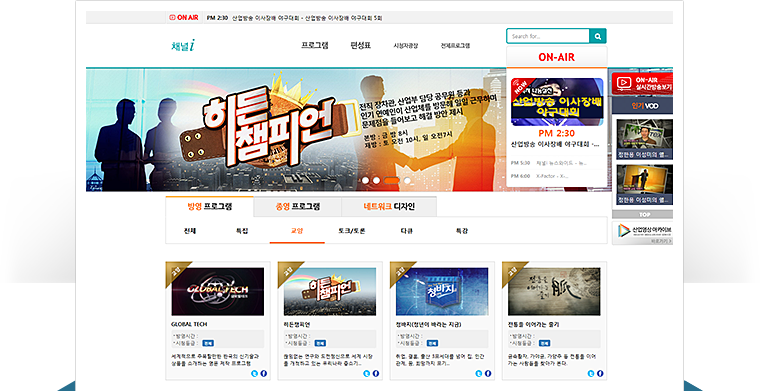This screenshot has height=391, width=760.
Task: Click the rating badge on 청바지 card
Action: (432, 343)
